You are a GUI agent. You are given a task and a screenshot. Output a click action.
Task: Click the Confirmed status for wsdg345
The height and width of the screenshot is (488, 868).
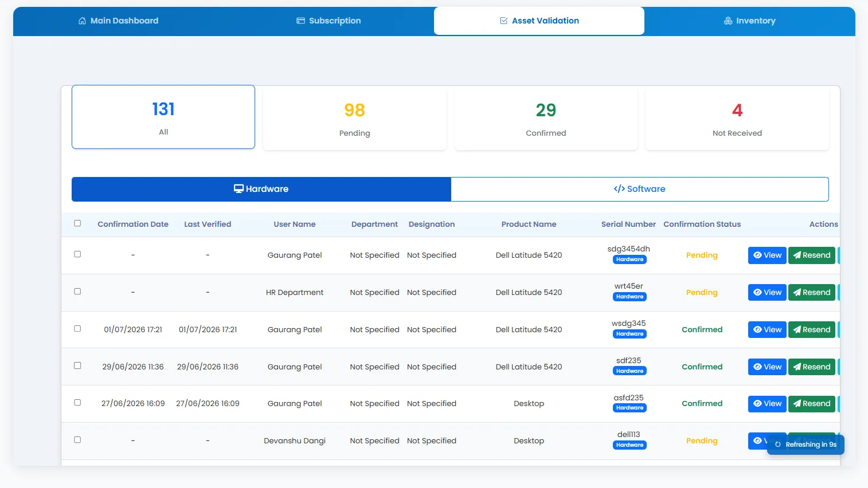[x=702, y=330]
